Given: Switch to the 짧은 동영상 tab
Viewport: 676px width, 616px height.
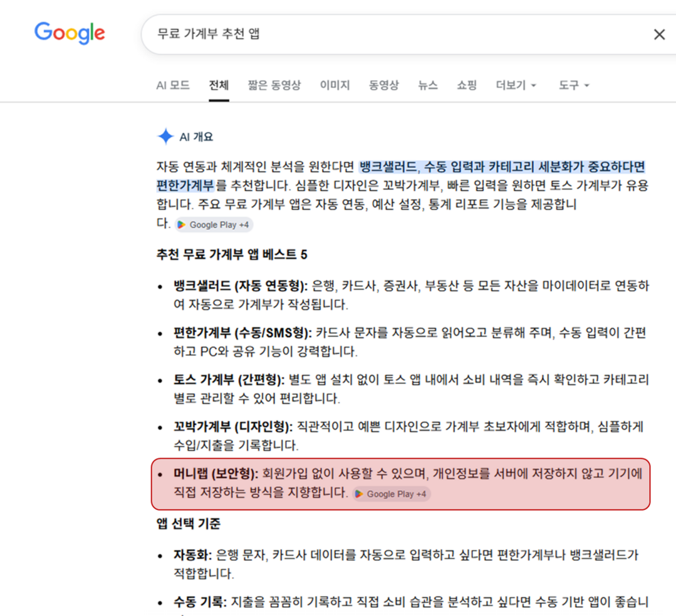Looking at the screenshot, I should coord(274,85).
